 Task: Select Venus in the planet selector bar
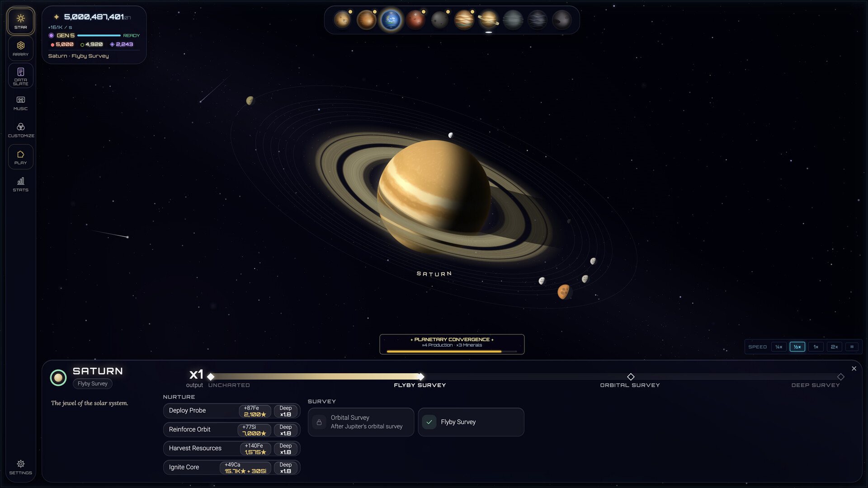tap(367, 20)
